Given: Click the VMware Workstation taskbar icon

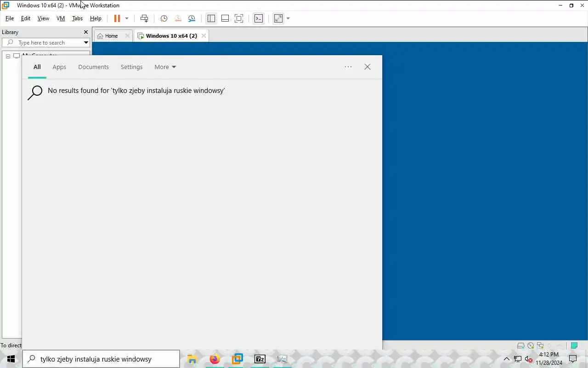Looking at the screenshot, I should point(237,359).
